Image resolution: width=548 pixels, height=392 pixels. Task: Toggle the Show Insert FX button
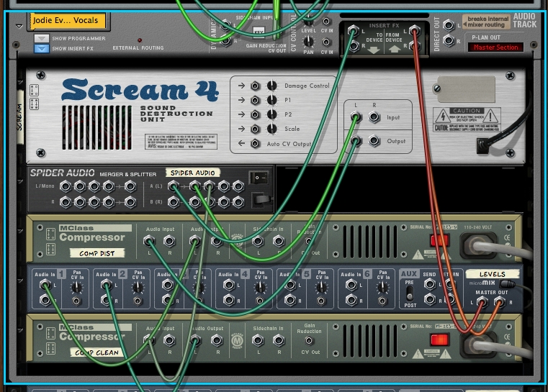(x=41, y=48)
